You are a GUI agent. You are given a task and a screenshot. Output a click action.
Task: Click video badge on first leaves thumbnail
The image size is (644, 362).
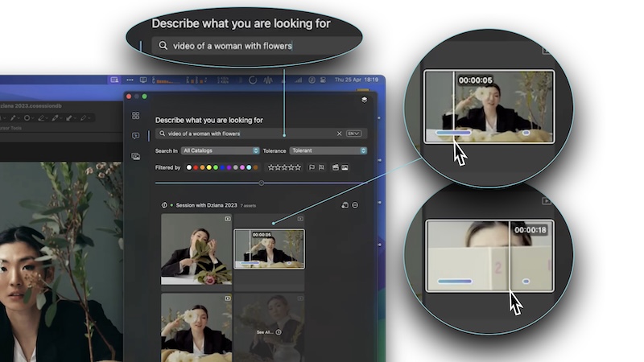(x=227, y=219)
